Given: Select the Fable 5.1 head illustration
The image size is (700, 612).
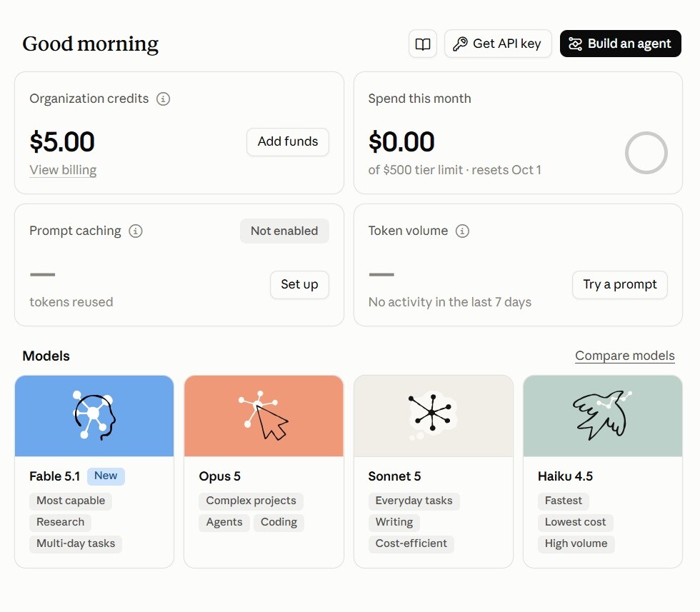Looking at the screenshot, I should click(x=94, y=416).
